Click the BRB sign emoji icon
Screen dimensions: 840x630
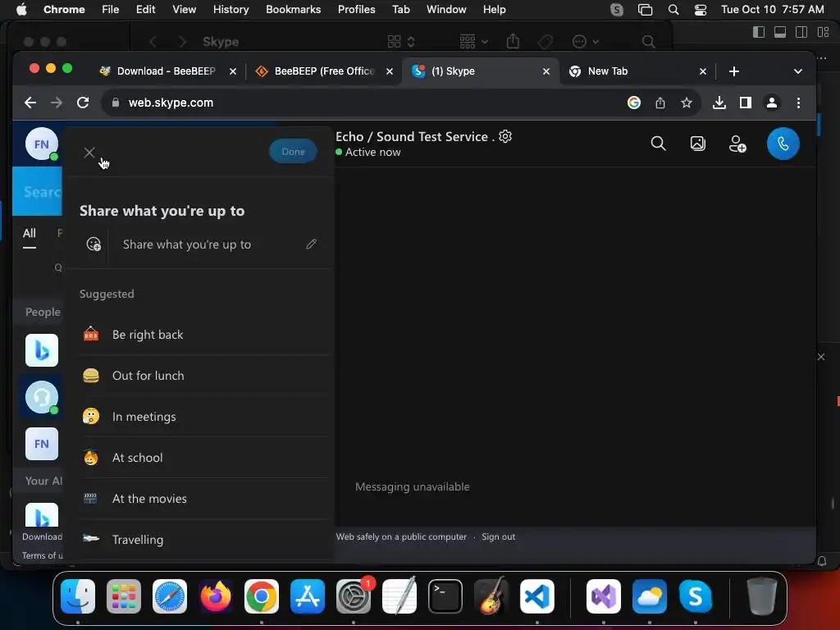coord(91,335)
